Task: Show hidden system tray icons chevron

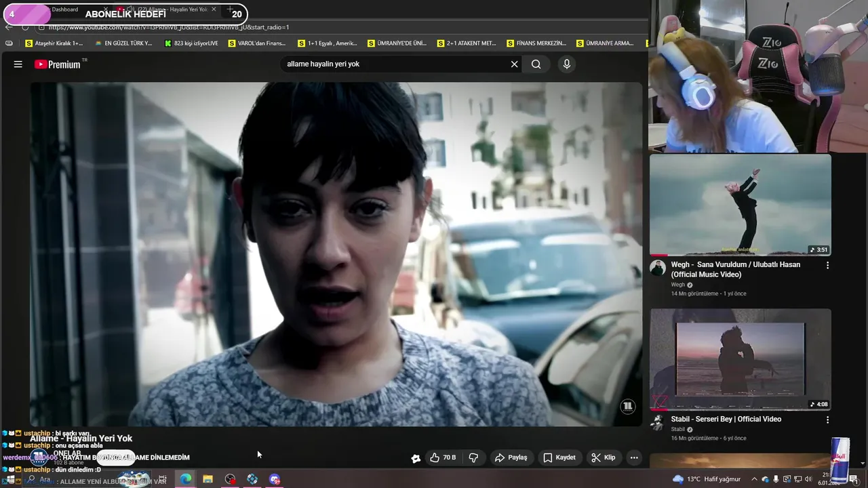Action: [x=755, y=479]
